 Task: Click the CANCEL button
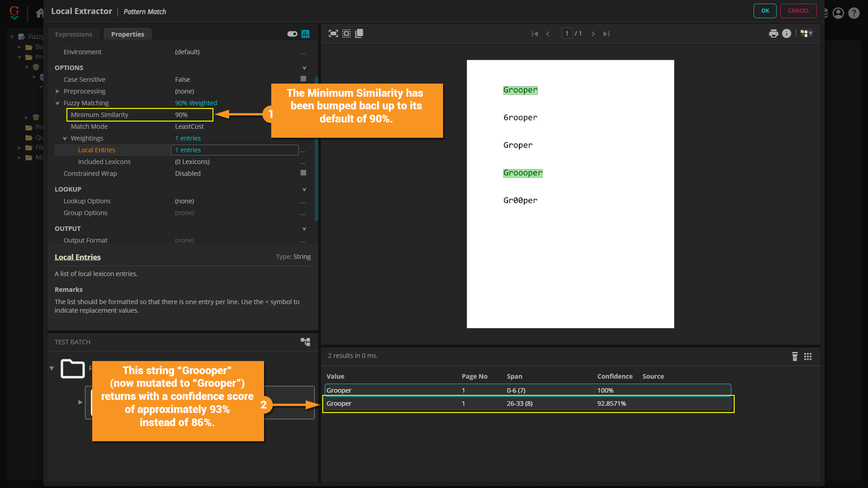[x=798, y=11]
